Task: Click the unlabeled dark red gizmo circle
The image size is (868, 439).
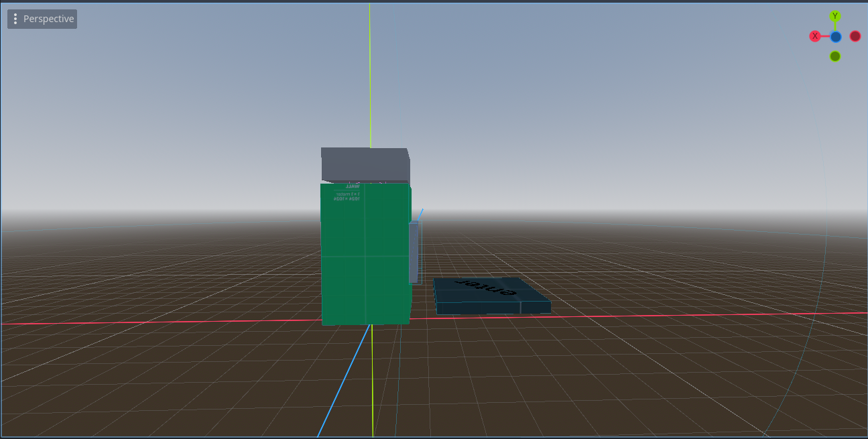Action: coord(855,36)
